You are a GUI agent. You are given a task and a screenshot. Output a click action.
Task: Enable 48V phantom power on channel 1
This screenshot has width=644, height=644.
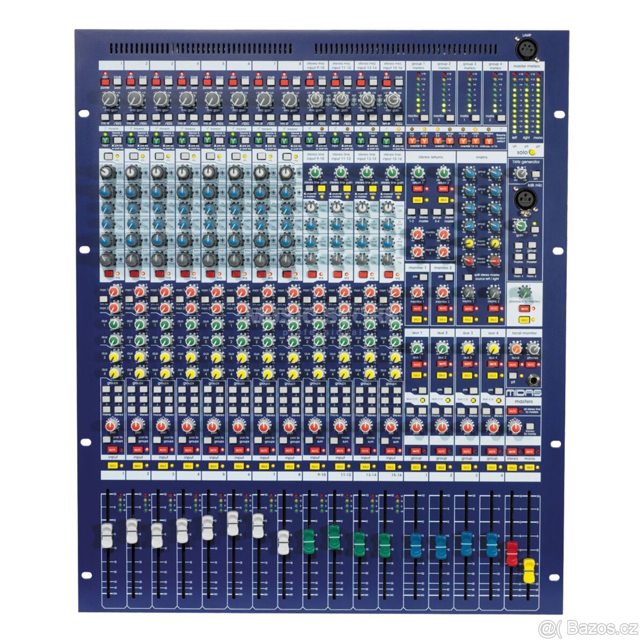pos(105,83)
